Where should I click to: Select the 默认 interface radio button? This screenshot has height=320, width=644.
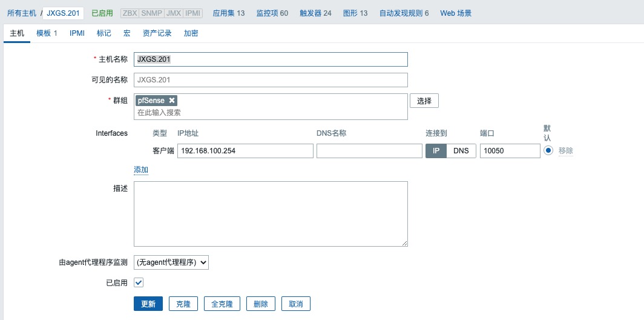pyautogui.click(x=548, y=151)
